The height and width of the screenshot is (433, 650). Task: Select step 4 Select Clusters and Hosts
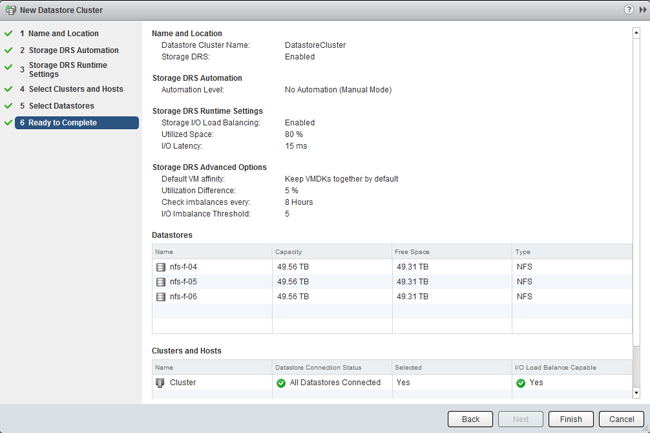[x=76, y=89]
